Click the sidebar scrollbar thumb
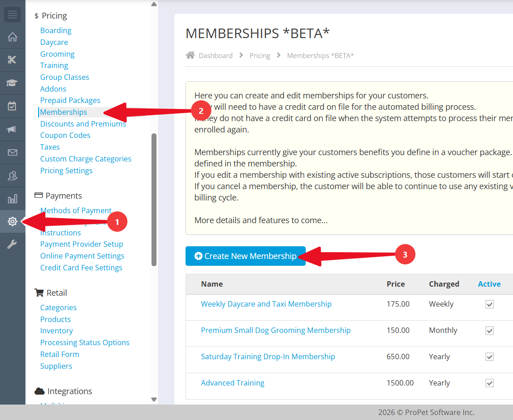The width and height of the screenshot is (513, 420). click(154, 200)
